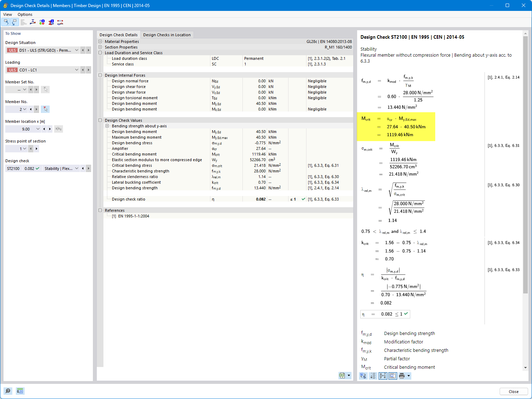This screenshot has height=399, width=532.
Task: Click the printer icon
Action: click(x=402, y=376)
